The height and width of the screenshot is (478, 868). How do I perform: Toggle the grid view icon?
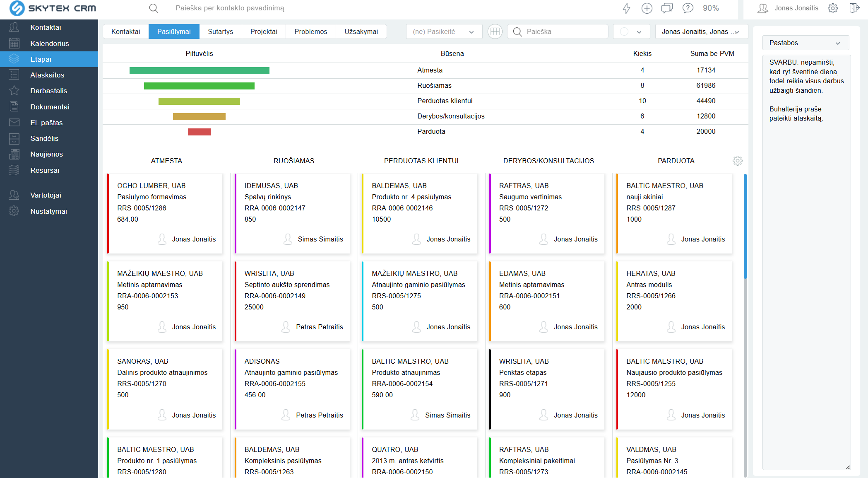click(x=495, y=31)
